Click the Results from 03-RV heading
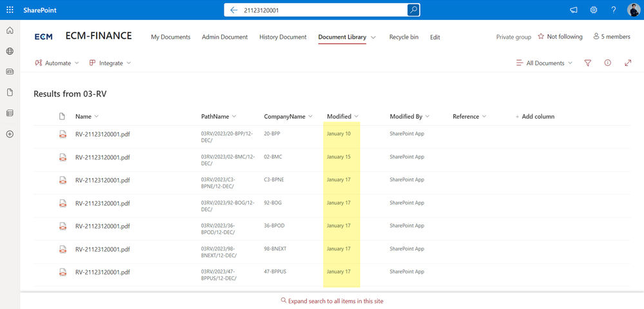This screenshot has height=309, width=644. point(70,94)
